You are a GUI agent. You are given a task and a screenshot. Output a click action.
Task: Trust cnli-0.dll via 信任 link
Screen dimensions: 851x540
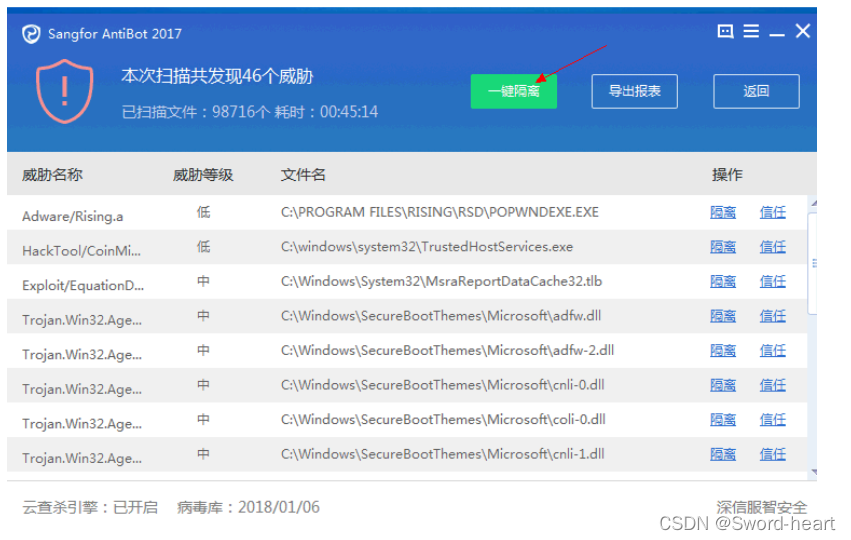pyautogui.click(x=773, y=385)
